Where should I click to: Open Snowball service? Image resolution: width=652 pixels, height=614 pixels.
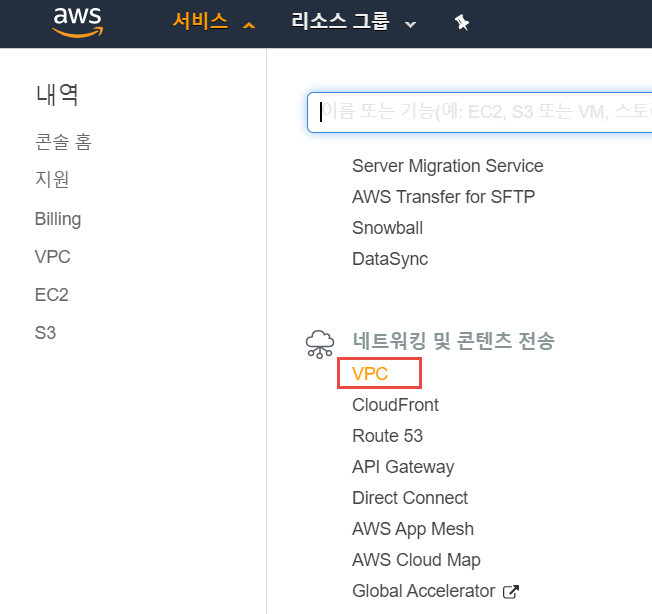pyautogui.click(x=387, y=228)
